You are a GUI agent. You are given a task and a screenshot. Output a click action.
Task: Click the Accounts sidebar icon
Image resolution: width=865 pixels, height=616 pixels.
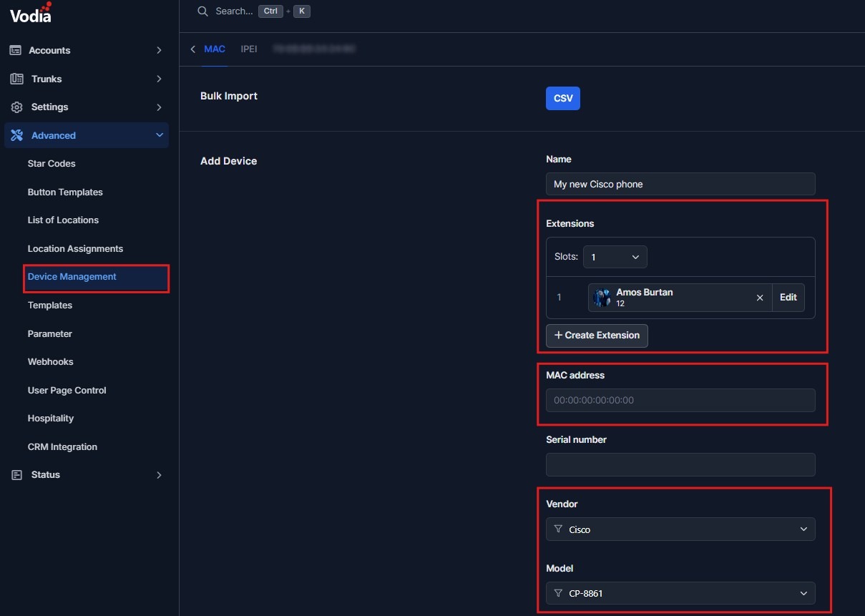tap(16, 50)
